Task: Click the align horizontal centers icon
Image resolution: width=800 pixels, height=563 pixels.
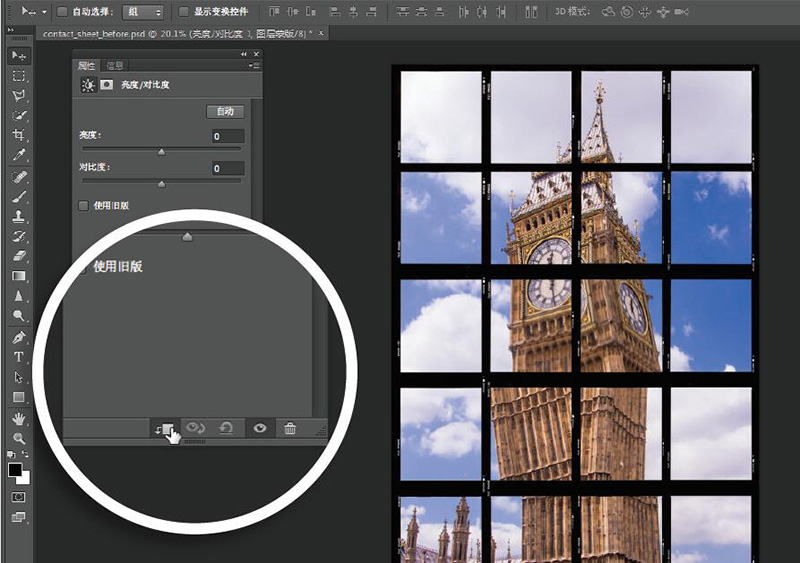Action: 354,11
